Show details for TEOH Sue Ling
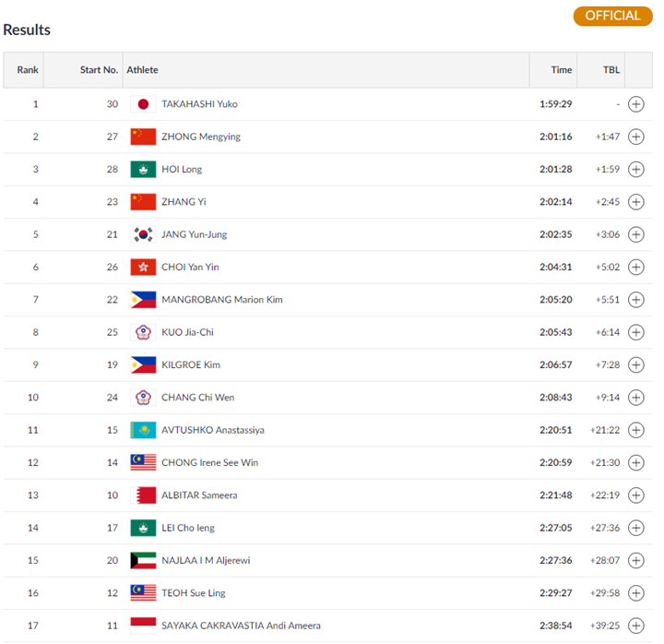664x644 pixels. point(635,592)
